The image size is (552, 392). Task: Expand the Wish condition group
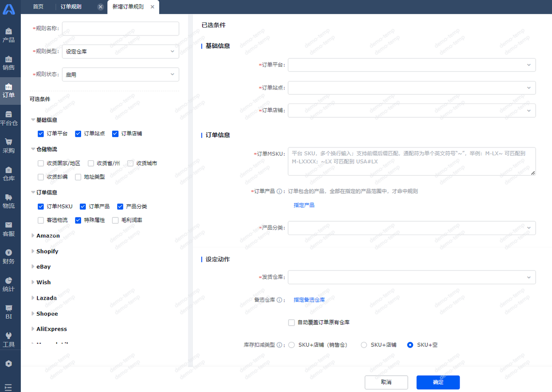click(x=33, y=282)
